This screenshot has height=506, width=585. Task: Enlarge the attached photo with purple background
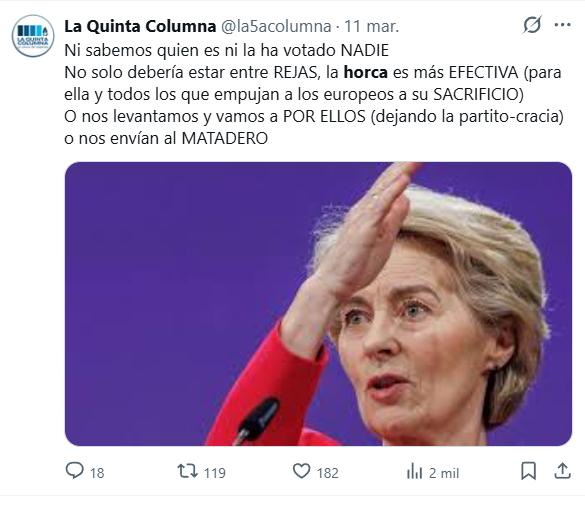point(318,304)
